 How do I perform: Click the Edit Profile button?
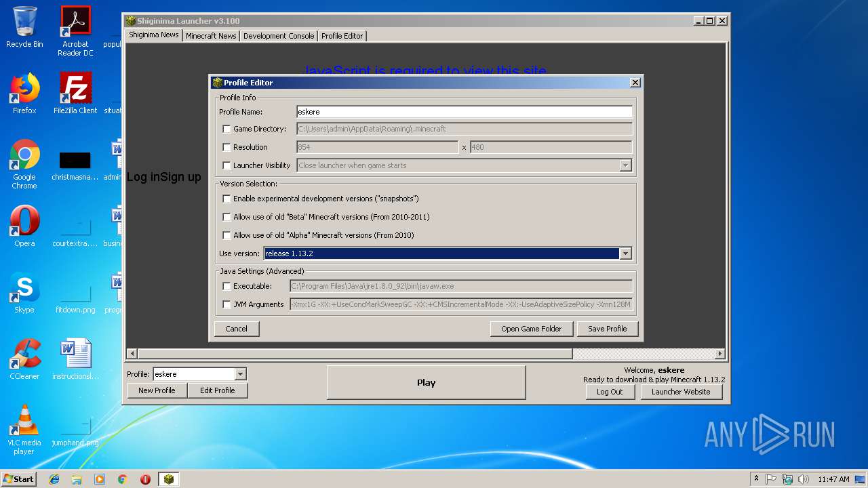(218, 390)
